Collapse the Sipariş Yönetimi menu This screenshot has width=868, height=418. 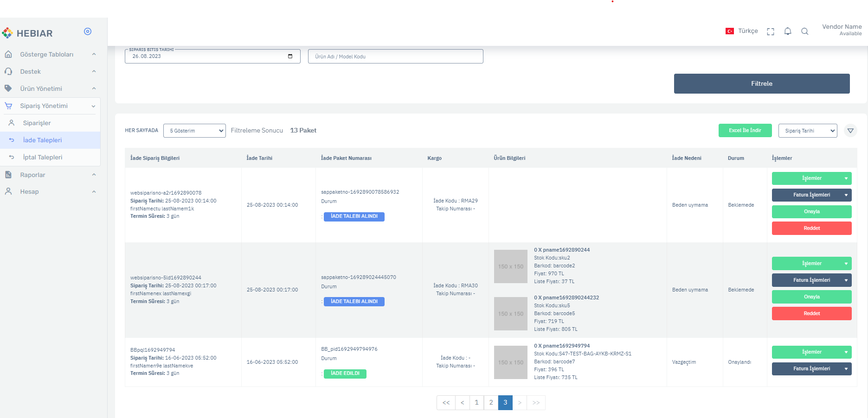click(94, 106)
